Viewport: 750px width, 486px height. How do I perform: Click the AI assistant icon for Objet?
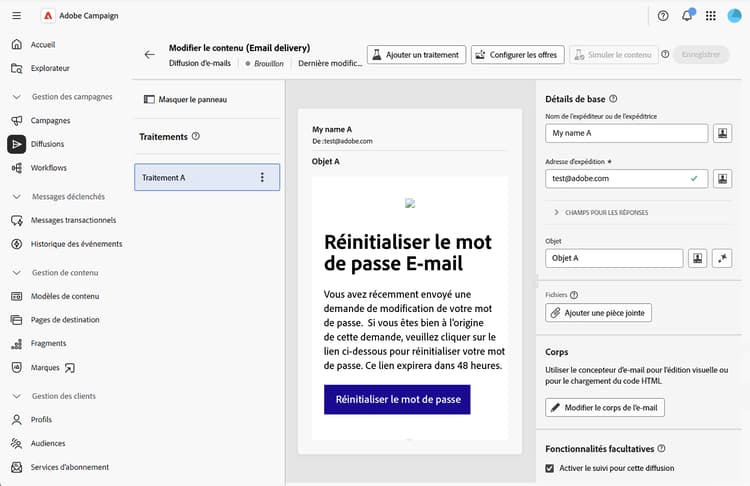[x=722, y=258]
